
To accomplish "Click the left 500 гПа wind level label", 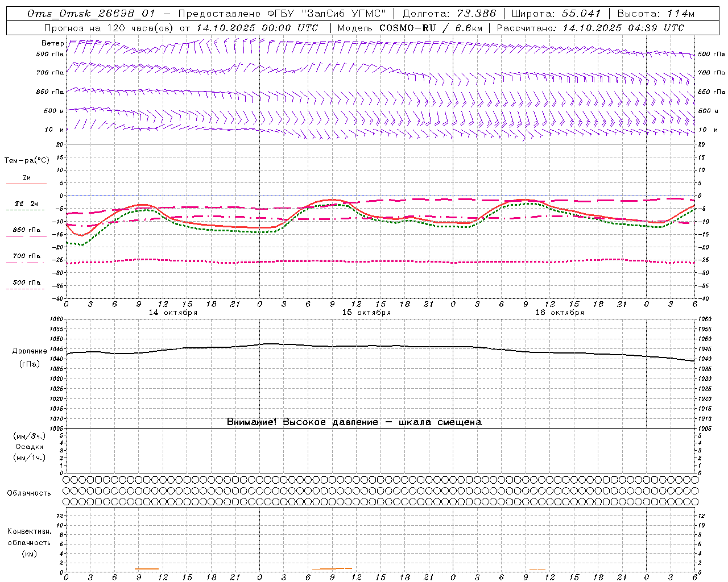I will 50,54.
